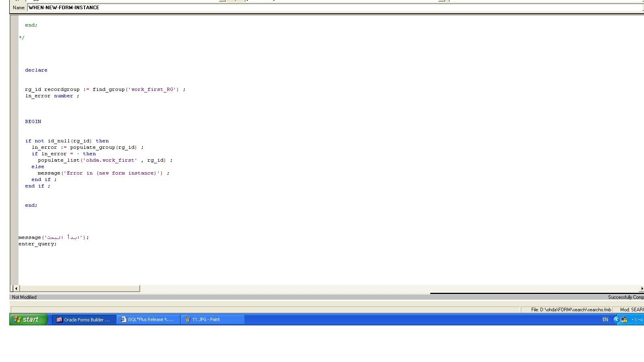Click the system tray notification icon
The width and height of the screenshot is (644, 362).
pyautogui.click(x=624, y=320)
